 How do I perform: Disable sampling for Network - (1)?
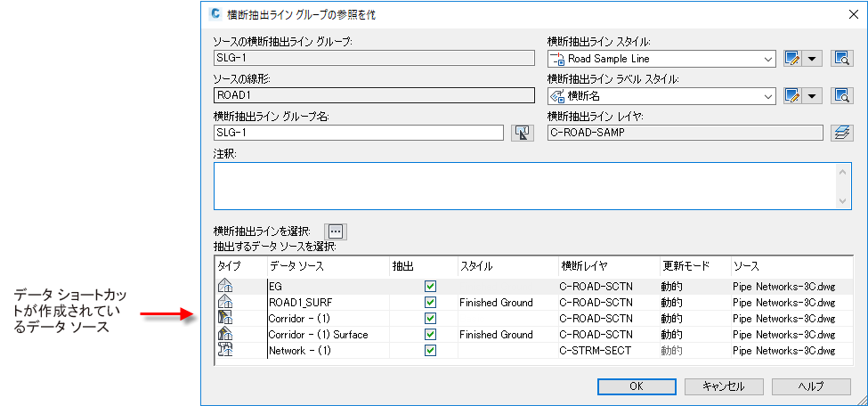[430, 351]
